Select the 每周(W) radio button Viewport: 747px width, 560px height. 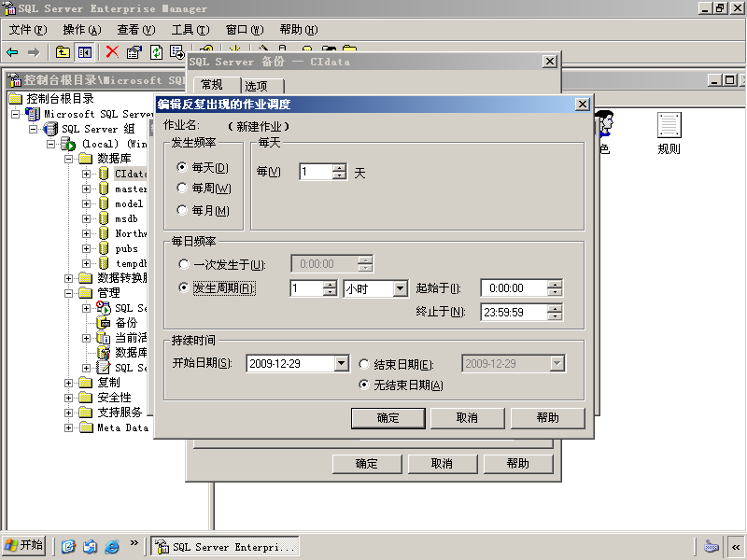181,189
